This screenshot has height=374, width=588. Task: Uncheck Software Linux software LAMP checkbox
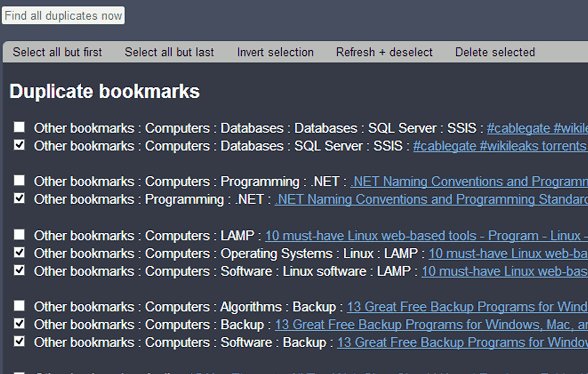click(19, 270)
